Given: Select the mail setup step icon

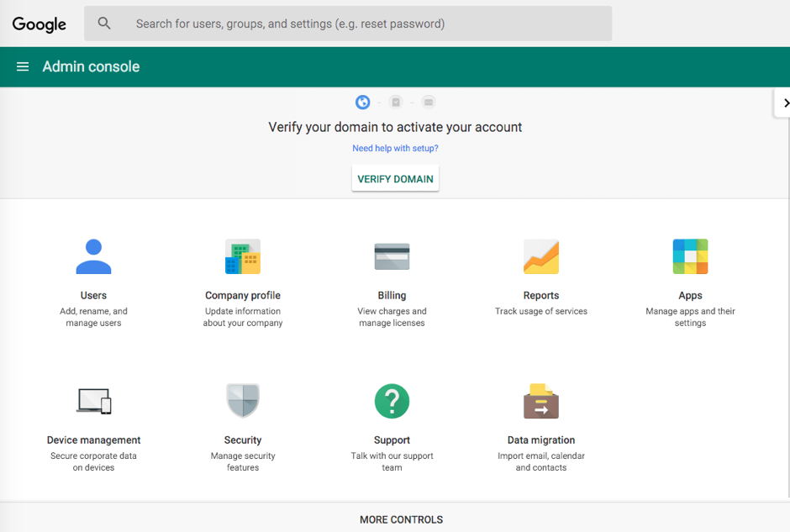Looking at the screenshot, I should click(x=429, y=103).
